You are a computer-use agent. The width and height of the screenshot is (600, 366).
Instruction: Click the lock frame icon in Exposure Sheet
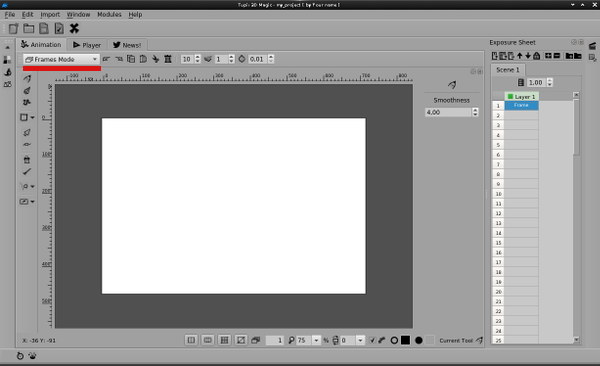coord(536,56)
